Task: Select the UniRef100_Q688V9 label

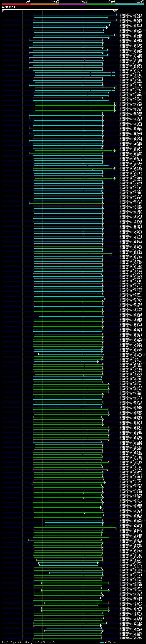Action: 131,98
